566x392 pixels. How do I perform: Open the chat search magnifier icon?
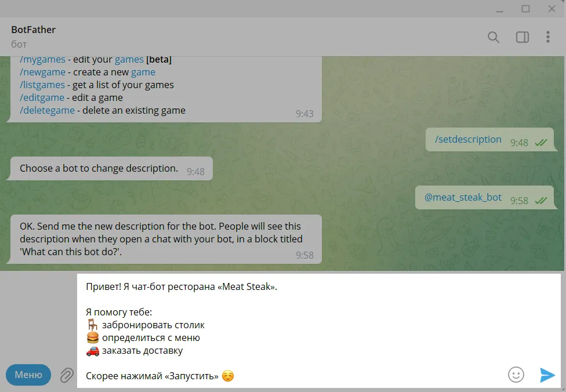point(494,37)
